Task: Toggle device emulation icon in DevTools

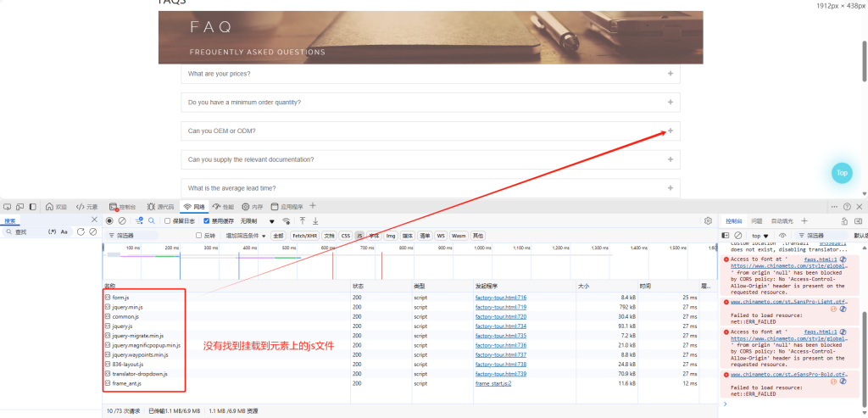Action: click(x=20, y=207)
